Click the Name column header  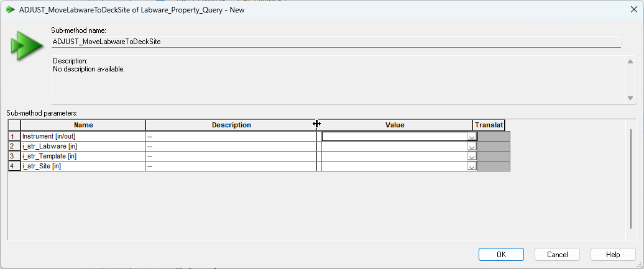point(83,125)
